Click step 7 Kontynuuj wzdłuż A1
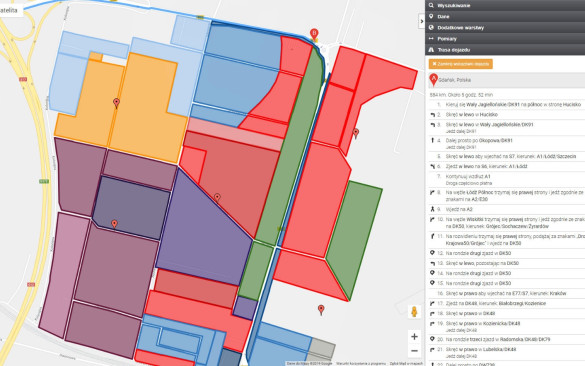The image size is (585, 366). pyautogui.click(x=506, y=180)
